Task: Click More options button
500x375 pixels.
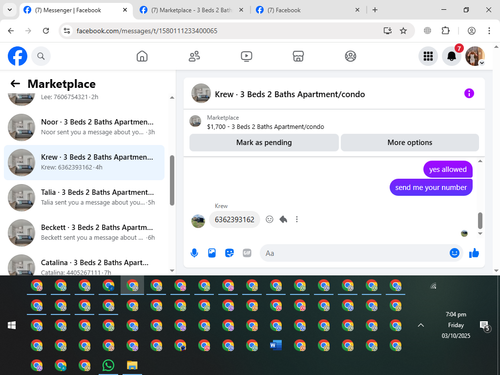Action: coord(410,143)
